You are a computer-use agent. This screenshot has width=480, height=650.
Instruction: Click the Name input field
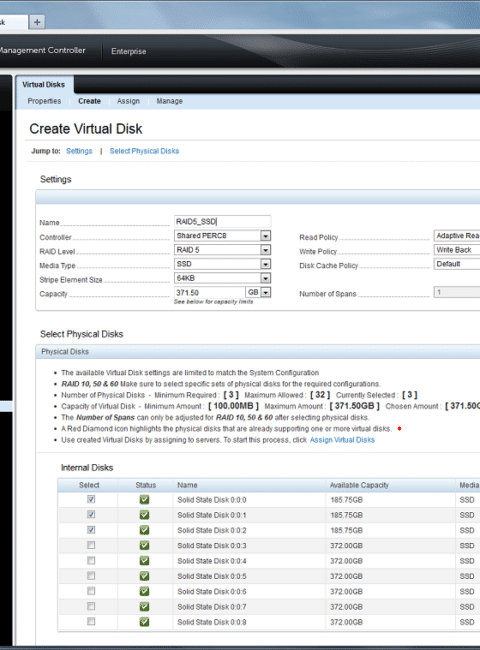[x=223, y=221]
